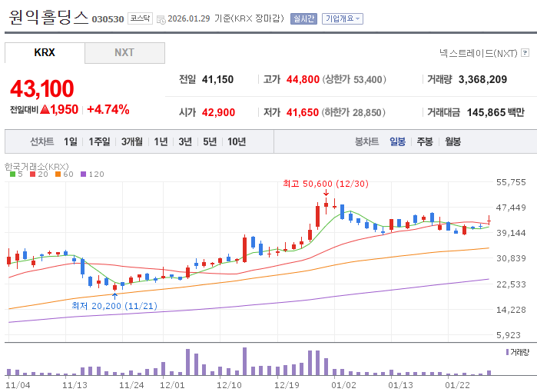This screenshot has width=537, height=392.
Task: Select the 3개월 line chart period
Action: [132, 141]
